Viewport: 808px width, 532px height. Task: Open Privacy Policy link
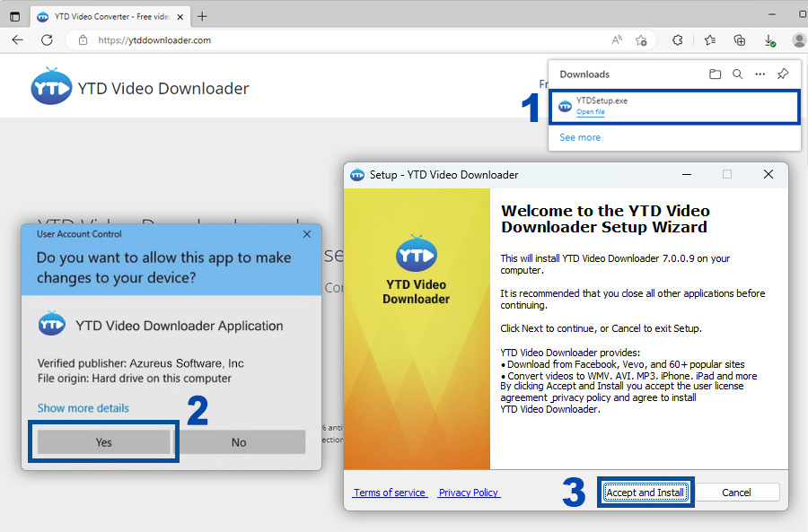469,493
